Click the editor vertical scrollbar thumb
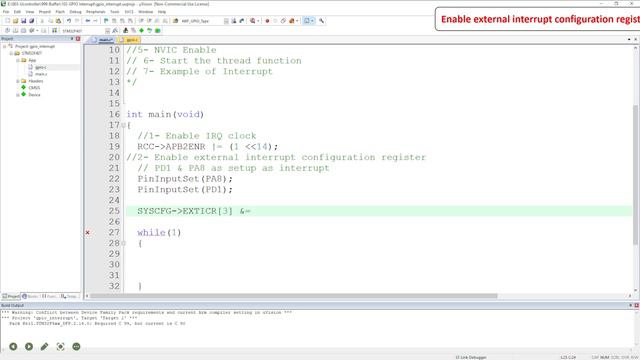This screenshot has height=360, width=640. (636, 175)
